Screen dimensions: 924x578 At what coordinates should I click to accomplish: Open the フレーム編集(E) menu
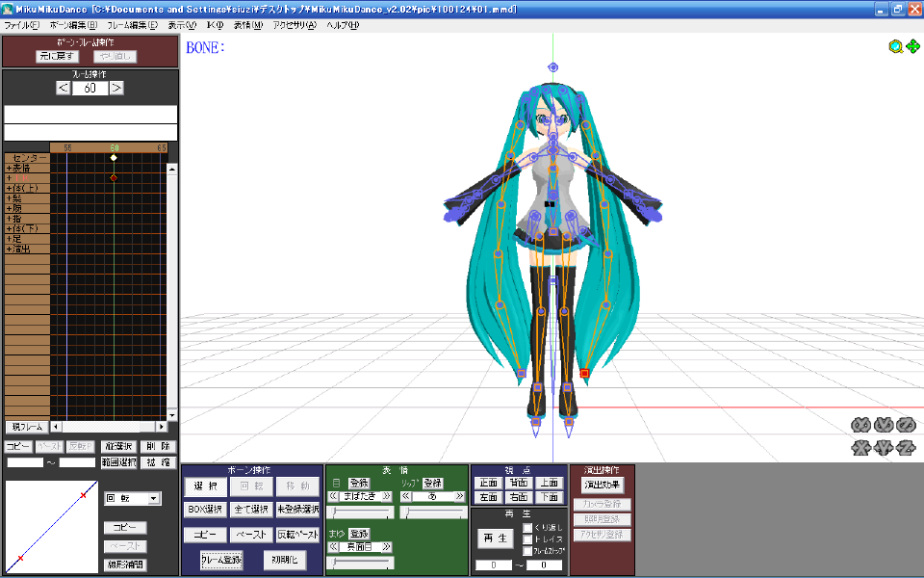pos(133,25)
